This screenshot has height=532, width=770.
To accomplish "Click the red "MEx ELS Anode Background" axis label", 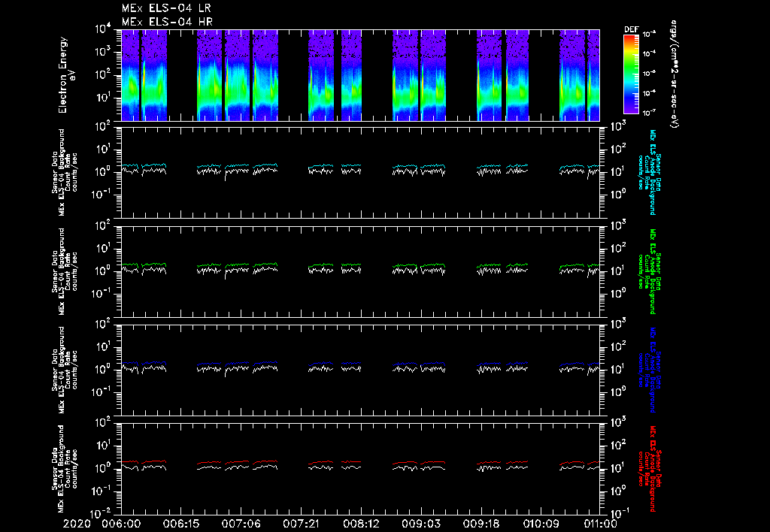I will click(653, 469).
